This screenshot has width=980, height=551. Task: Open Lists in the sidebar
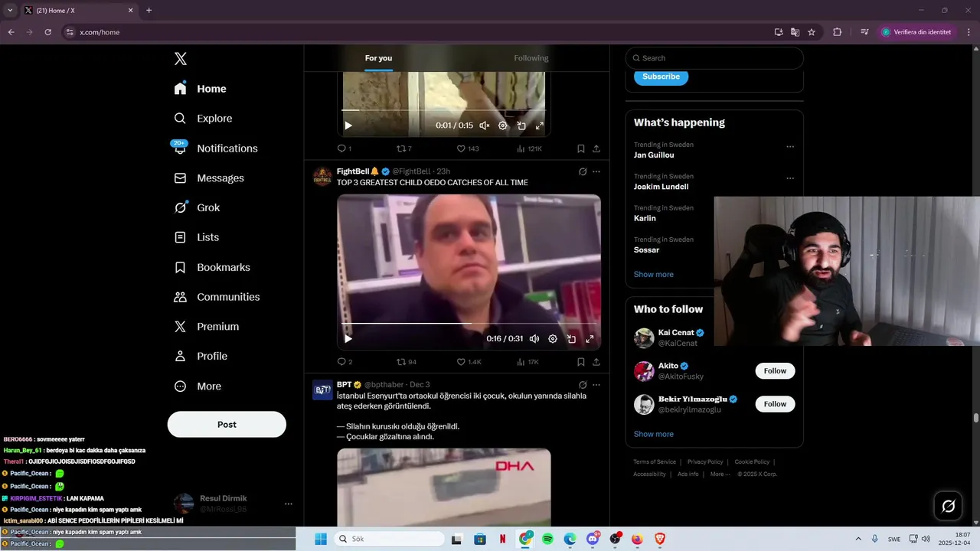(198, 237)
